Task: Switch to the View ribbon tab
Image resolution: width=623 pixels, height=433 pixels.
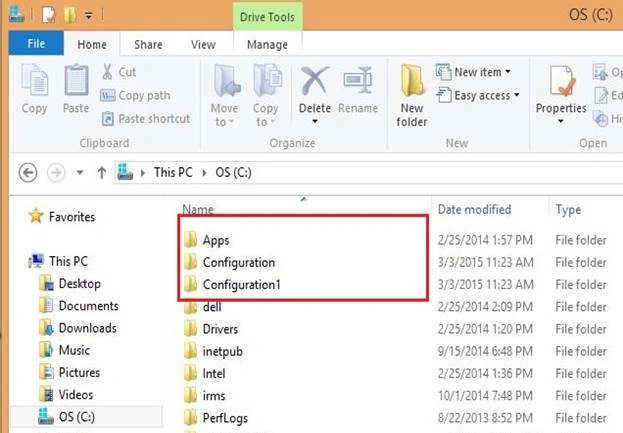Action: 203,44
